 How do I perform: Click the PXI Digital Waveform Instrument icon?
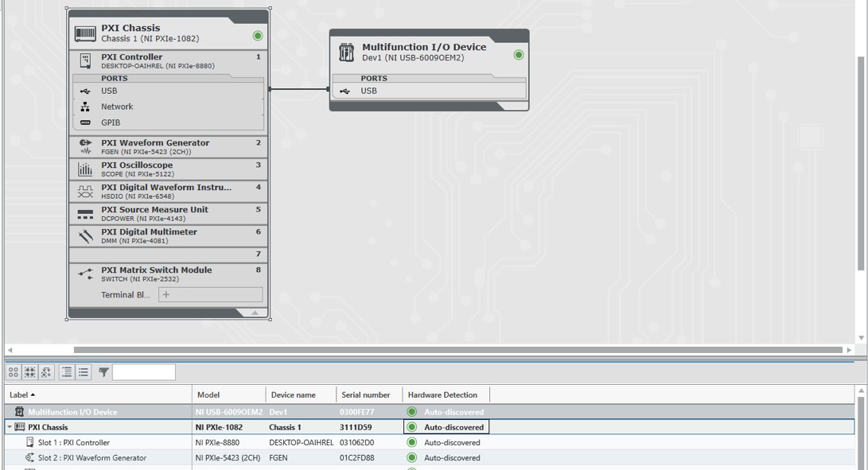[85, 192]
